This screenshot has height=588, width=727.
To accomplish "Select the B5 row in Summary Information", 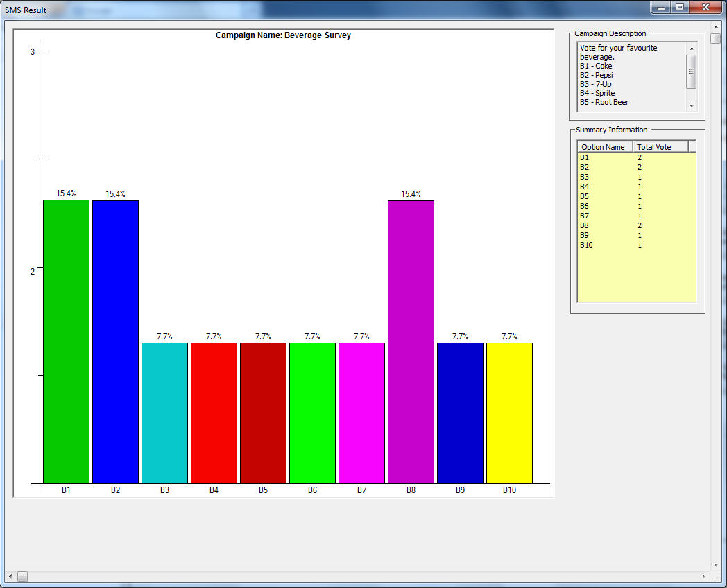I will click(637, 196).
